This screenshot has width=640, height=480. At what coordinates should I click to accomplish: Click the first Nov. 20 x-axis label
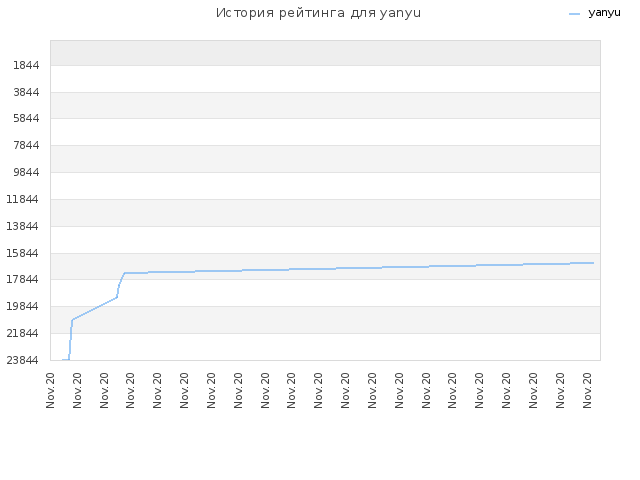click(x=50, y=390)
